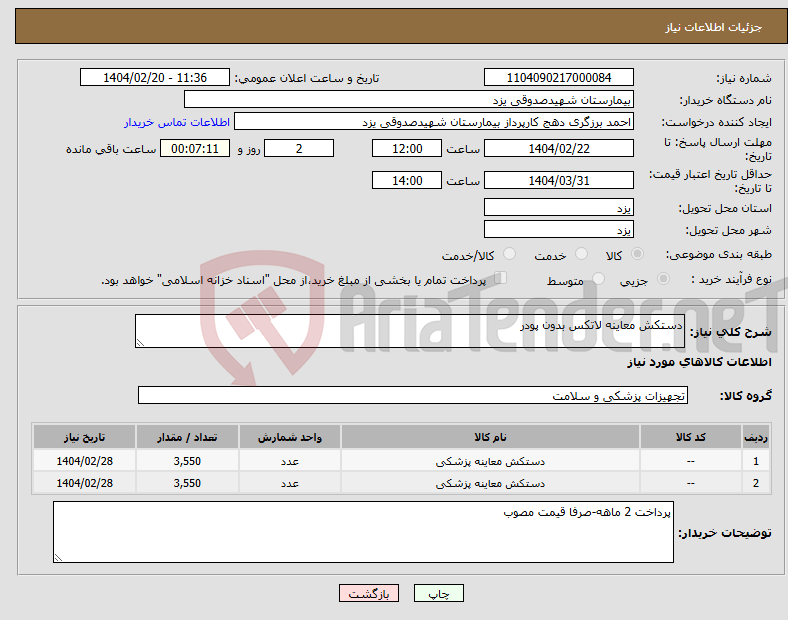The height and width of the screenshot is (620, 788).
Task: Click the ردیف column header
Action: click(756, 437)
